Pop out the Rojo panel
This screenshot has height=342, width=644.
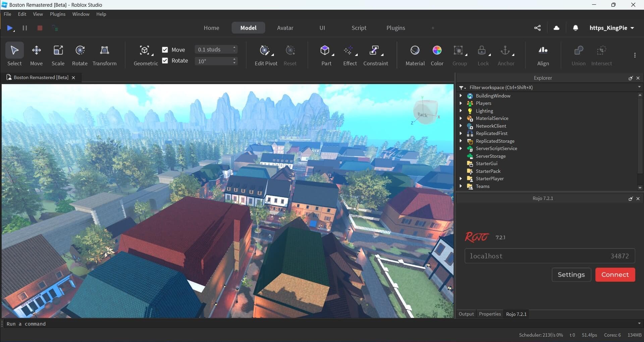point(631,198)
